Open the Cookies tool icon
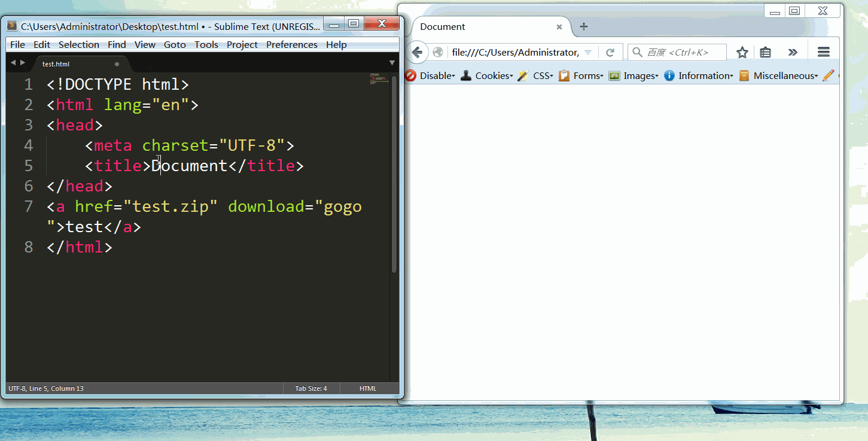Viewport: 868px width, 441px height. [x=466, y=75]
